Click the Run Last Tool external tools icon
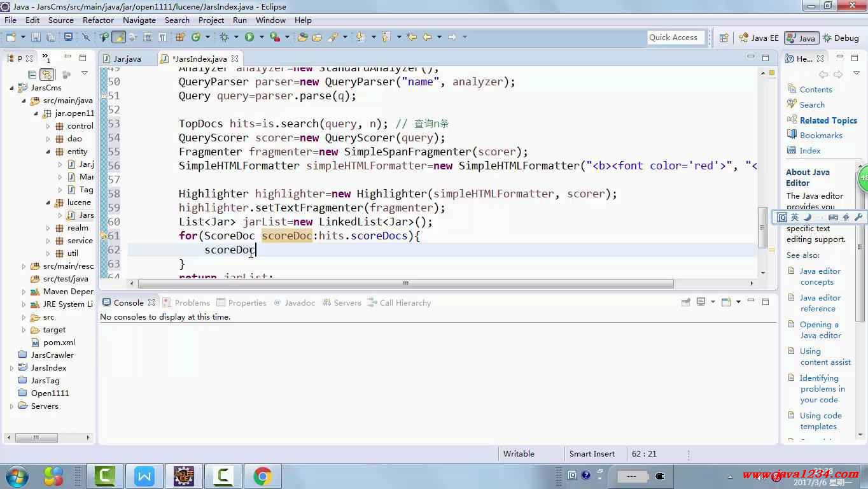Image resolution: width=868 pixels, height=489 pixels. [275, 37]
